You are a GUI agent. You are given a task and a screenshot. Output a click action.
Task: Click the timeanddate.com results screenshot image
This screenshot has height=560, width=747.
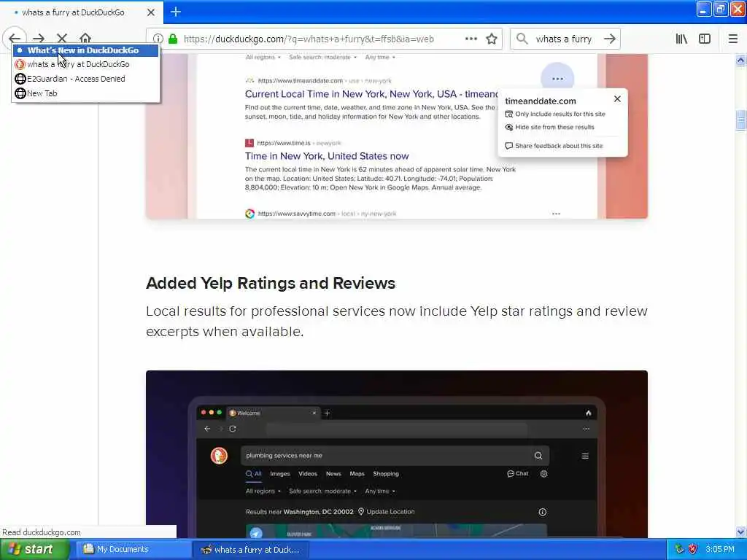tap(397, 136)
